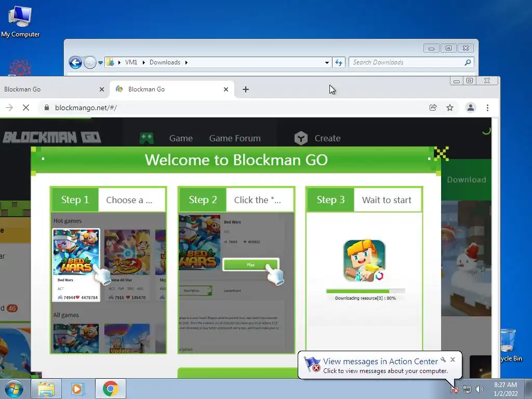This screenshot has width=532, height=399.
Task: Click the network tray icon
Action: point(467,389)
